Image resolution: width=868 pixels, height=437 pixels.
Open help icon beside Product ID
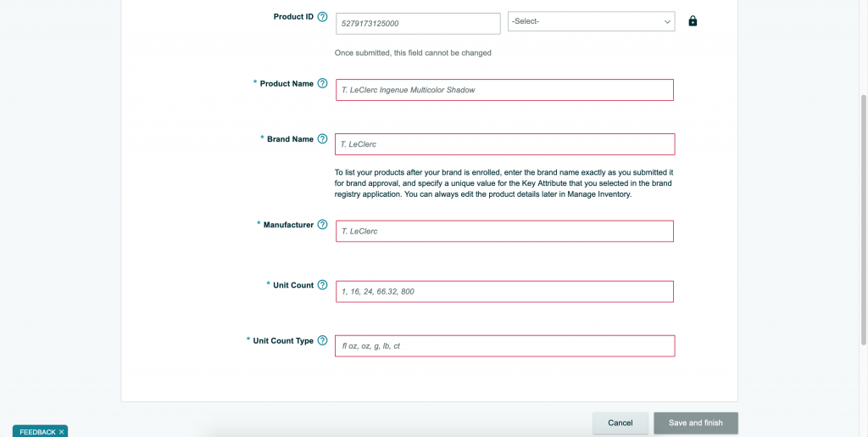click(322, 17)
